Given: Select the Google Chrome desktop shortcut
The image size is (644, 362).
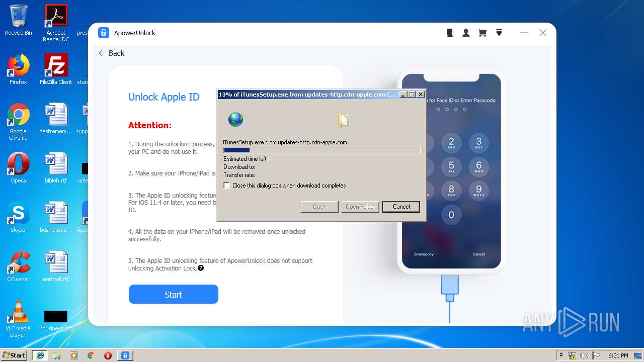Looking at the screenshot, I should (x=18, y=122).
